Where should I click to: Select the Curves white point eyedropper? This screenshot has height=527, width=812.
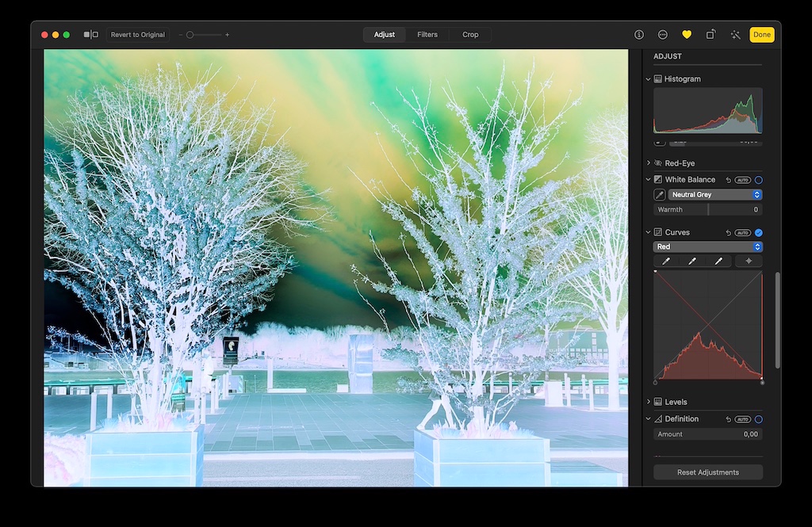pyautogui.click(x=718, y=262)
